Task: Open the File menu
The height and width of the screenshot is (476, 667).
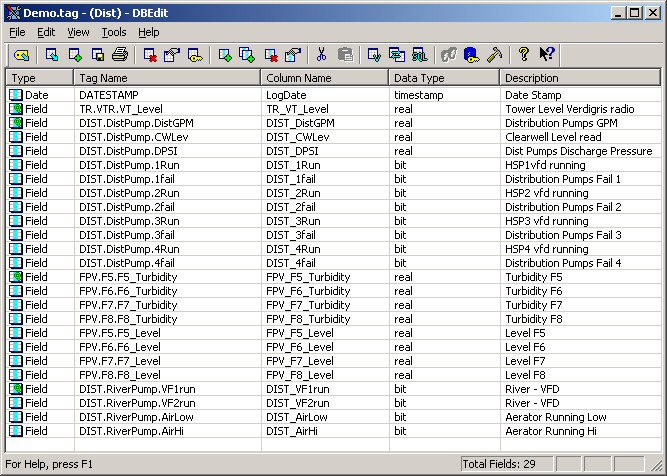Action: (x=18, y=32)
